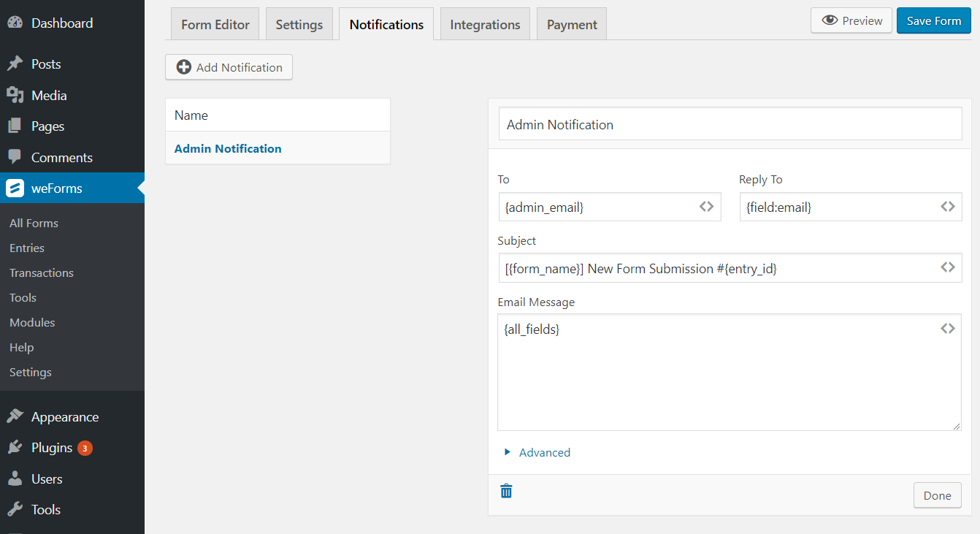Click the Comments speech bubble icon
Screen dimensions: 980x534
(15, 157)
